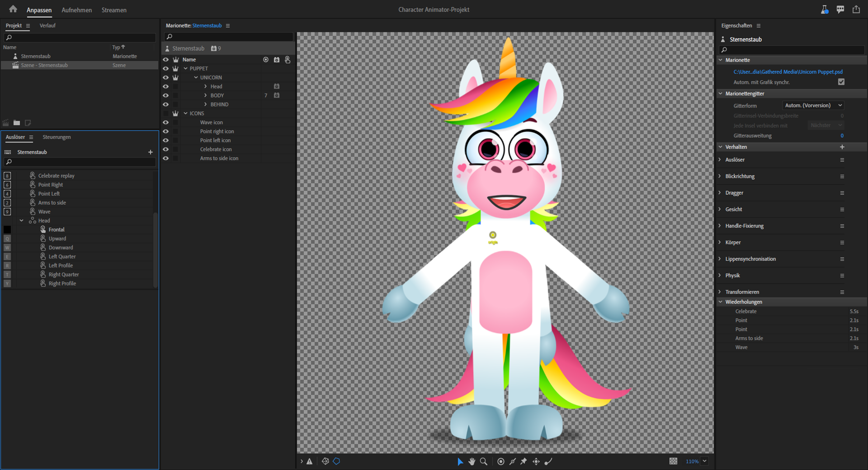Select the Pin tool
Image resolution: width=868 pixels, height=470 pixels.
[523, 461]
